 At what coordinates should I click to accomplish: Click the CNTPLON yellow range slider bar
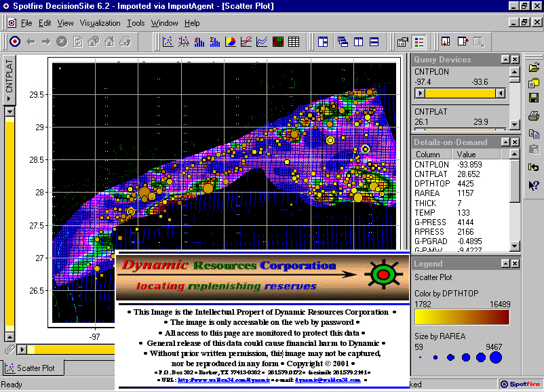point(461,93)
